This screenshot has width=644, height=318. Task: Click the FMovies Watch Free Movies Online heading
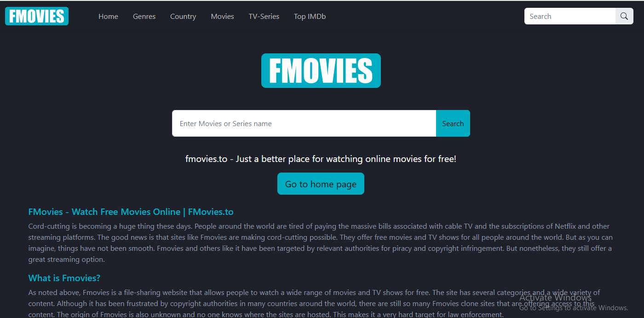click(131, 212)
